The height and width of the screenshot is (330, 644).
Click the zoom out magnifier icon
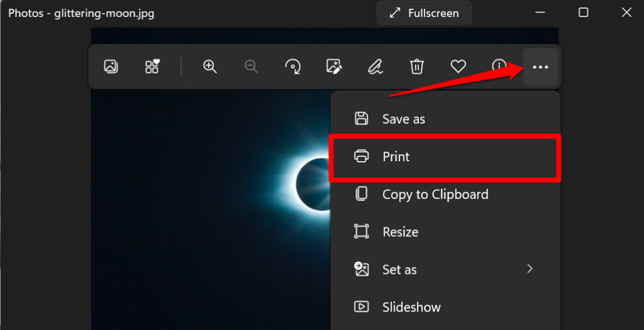[251, 66]
